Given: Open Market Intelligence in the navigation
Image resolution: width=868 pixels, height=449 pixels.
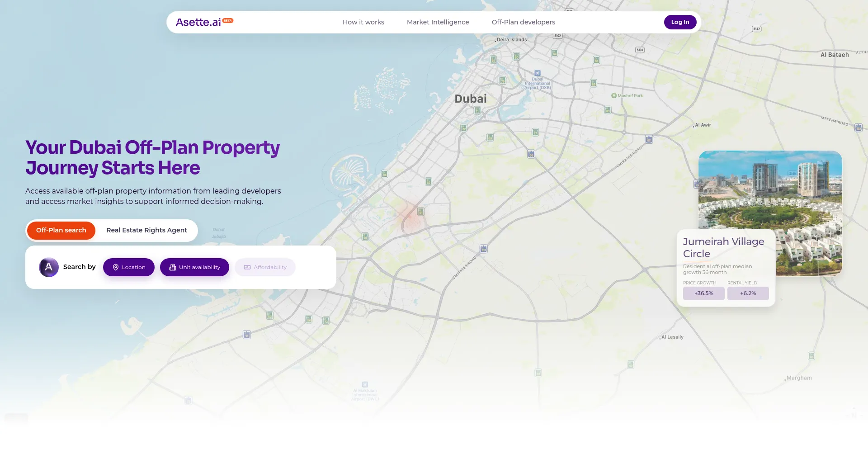Looking at the screenshot, I should (x=438, y=22).
